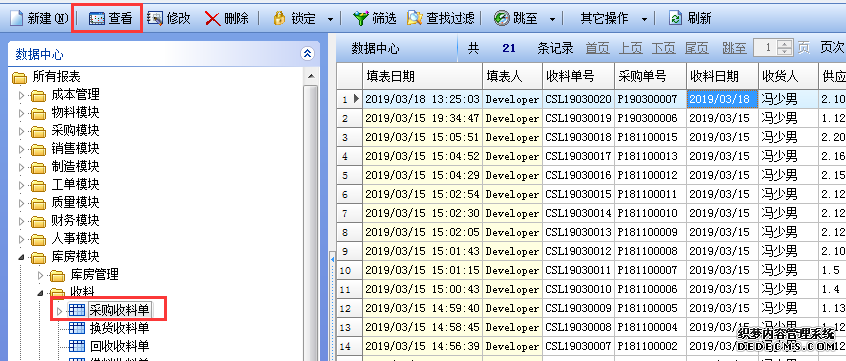Image resolution: width=846 pixels, height=361 pixels.
Task: Click the 刷新 refresh icon
Action: [675, 18]
